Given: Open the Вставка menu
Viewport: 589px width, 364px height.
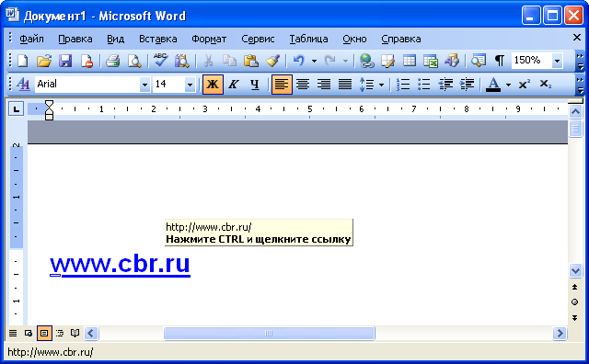Looking at the screenshot, I should point(157,39).
